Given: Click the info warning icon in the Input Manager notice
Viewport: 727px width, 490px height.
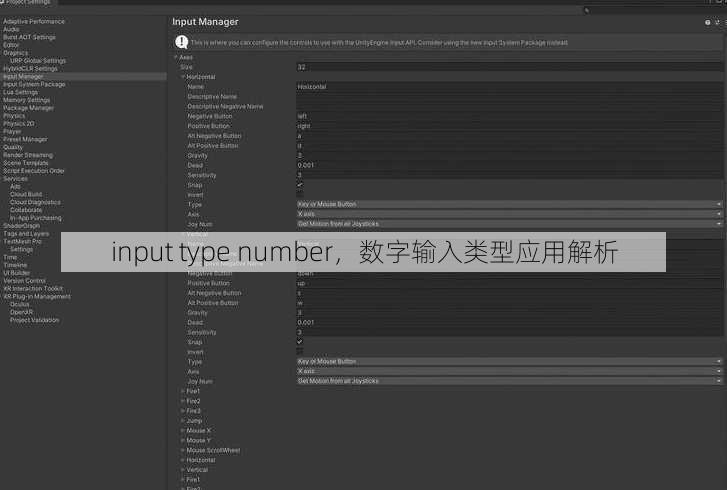Looking at the screenshot, I should coord(181,42).
